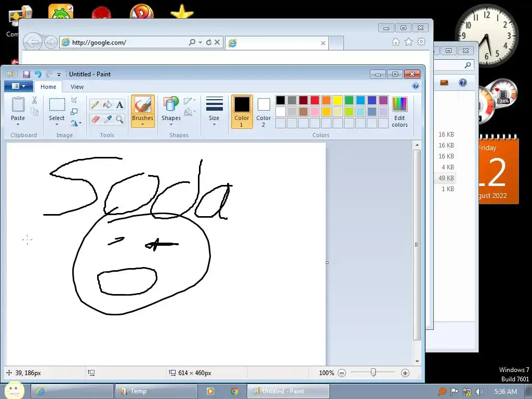Image resolution: width=532 pixels, height=399 pixels.
Task: Switch to the Home ribbon tab
Action: pos(48,87)
